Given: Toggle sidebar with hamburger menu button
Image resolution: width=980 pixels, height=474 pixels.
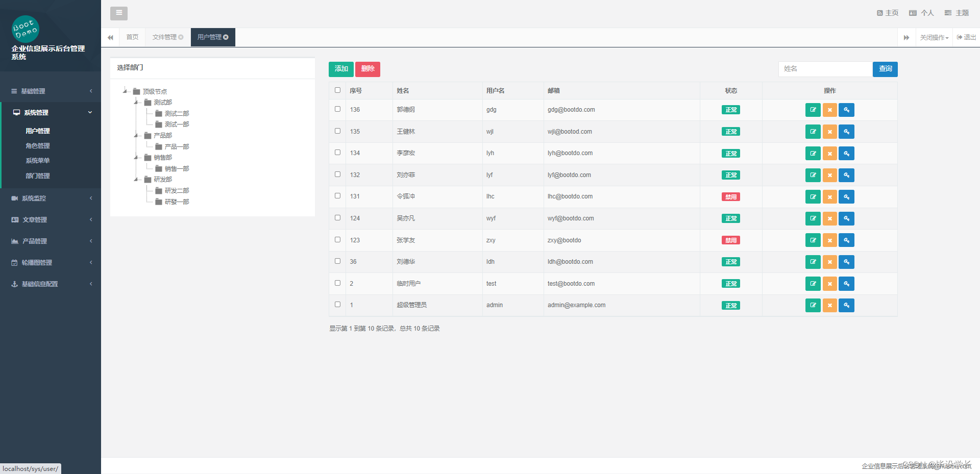Looking at the screenshot, I should pyautogui.click(x=119, y=13).
